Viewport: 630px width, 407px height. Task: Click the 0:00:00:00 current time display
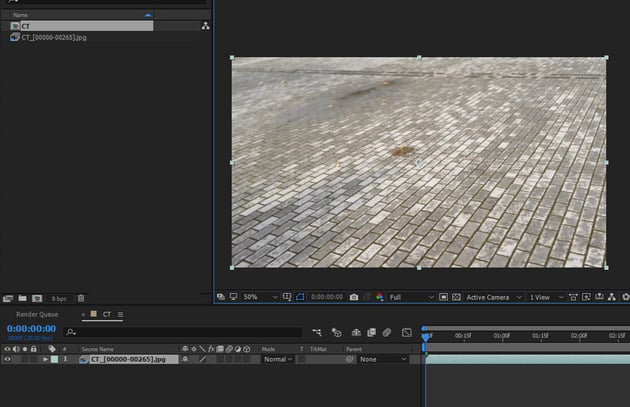click(32, 328)
